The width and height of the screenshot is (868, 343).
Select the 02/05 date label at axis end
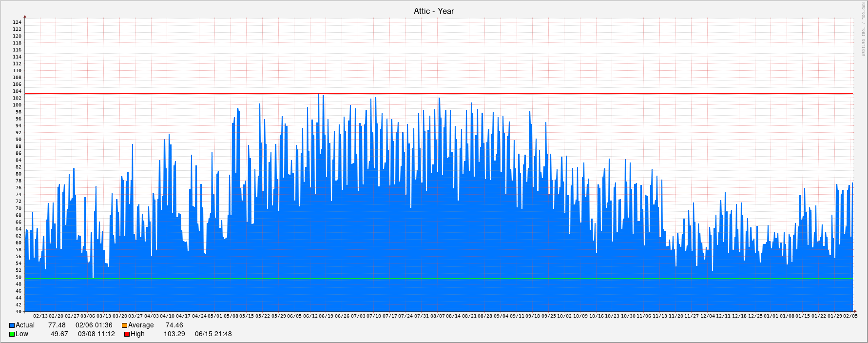[850, 316]
